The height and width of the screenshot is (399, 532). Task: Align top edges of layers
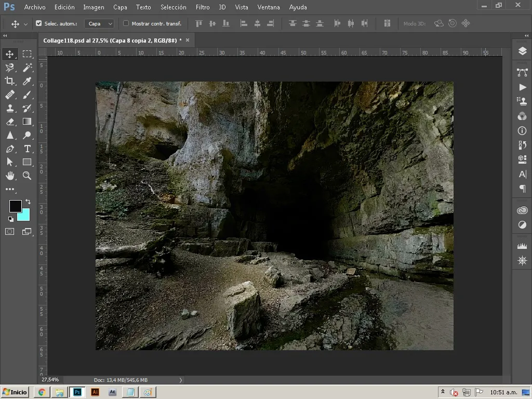(199, 23)
